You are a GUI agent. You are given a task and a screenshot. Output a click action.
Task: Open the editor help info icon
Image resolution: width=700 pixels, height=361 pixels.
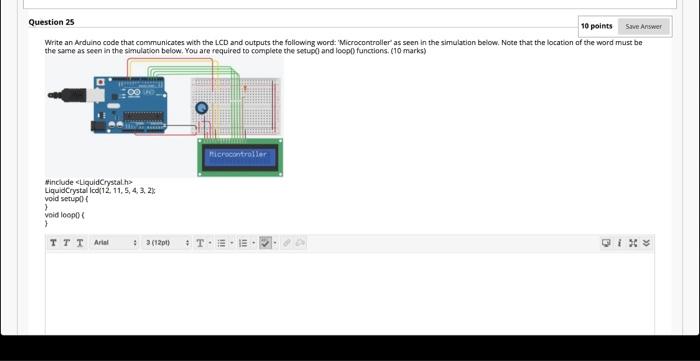pyautogui.click(x=620, y=243)
